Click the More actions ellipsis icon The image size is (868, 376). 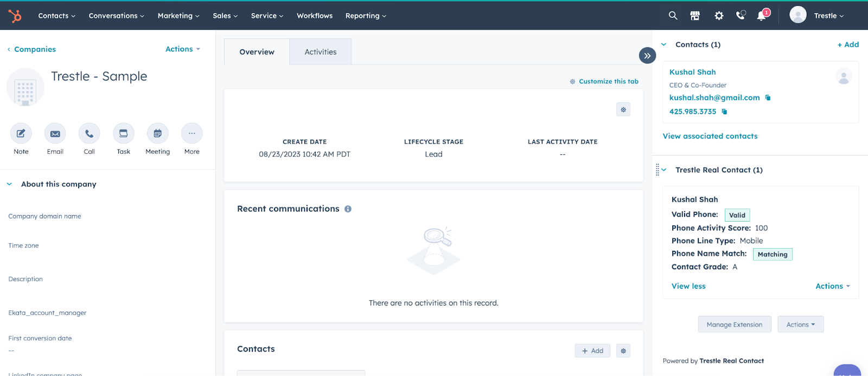click(192, 133)
